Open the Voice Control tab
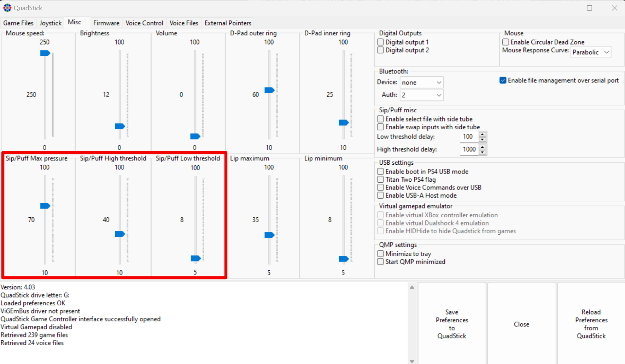The height and width of the screenshot is (364, 625). coord(144,23)
